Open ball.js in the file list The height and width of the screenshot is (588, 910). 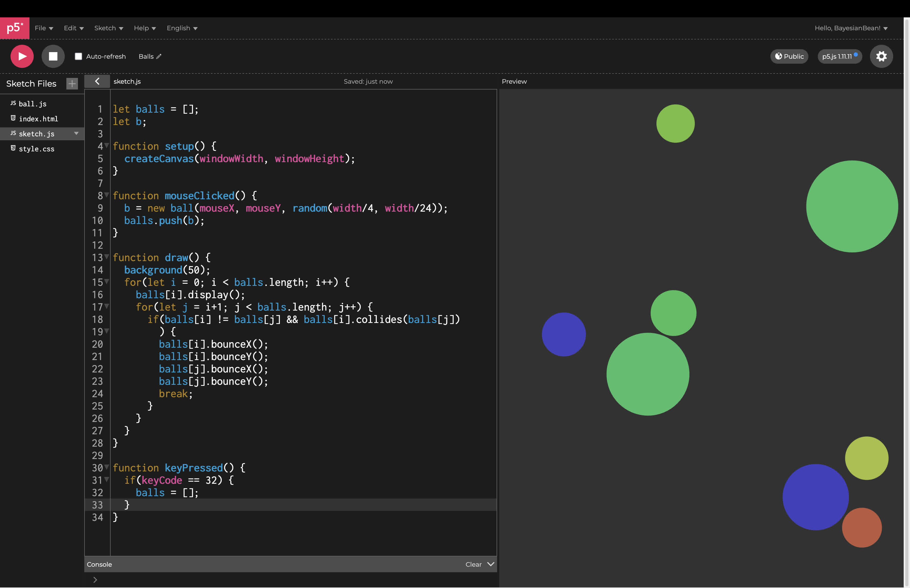32,104
